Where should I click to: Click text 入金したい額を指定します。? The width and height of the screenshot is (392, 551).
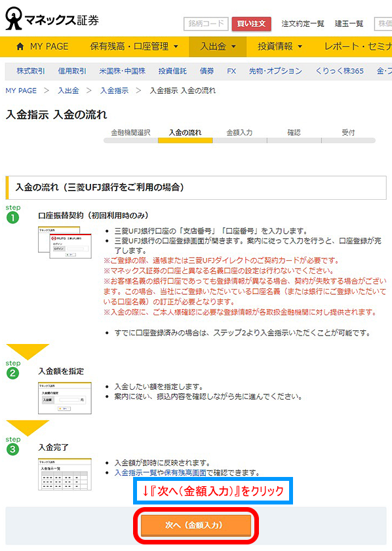159,387
